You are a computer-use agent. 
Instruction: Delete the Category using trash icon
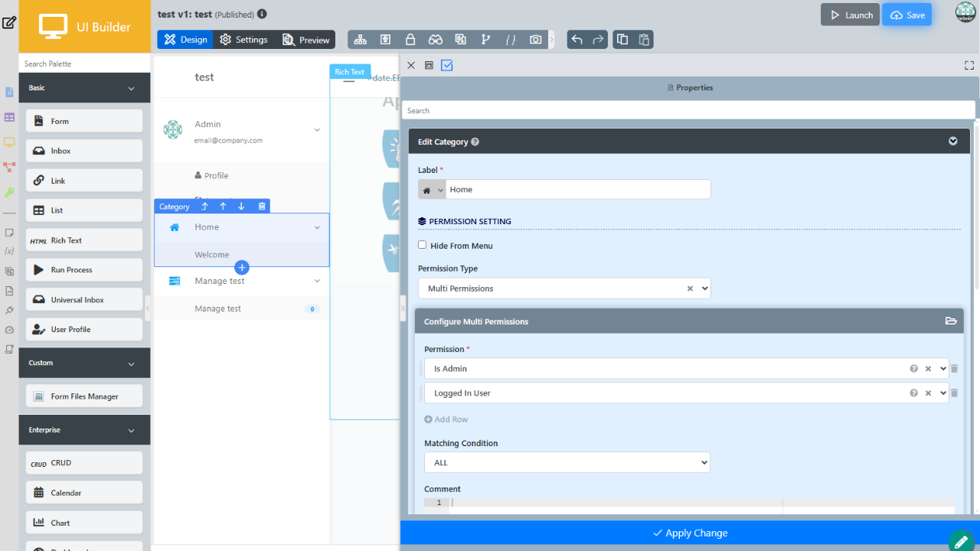262,207
